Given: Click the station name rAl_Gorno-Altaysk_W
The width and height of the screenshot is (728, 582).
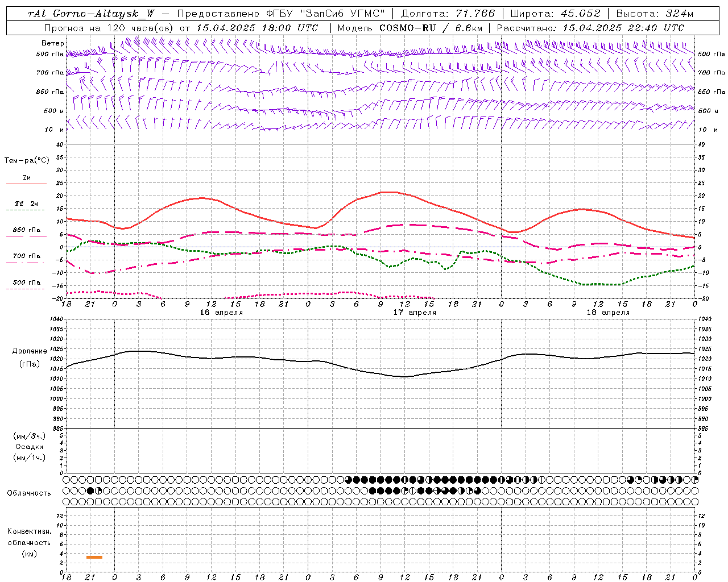Looking at the screenshot, I should click(x=92, y=14).
